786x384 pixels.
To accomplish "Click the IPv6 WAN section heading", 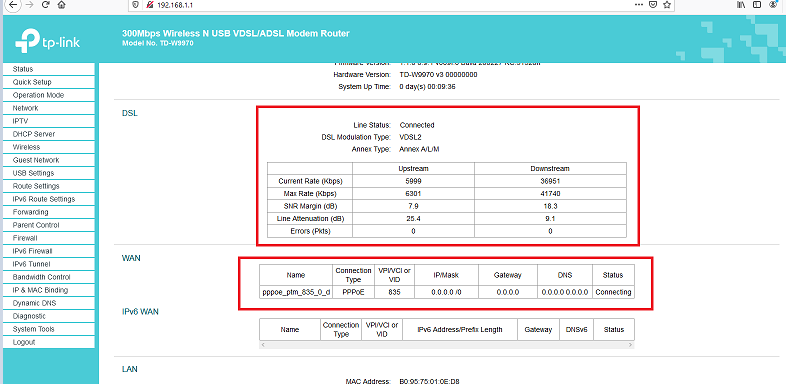I will click(140, 312).
